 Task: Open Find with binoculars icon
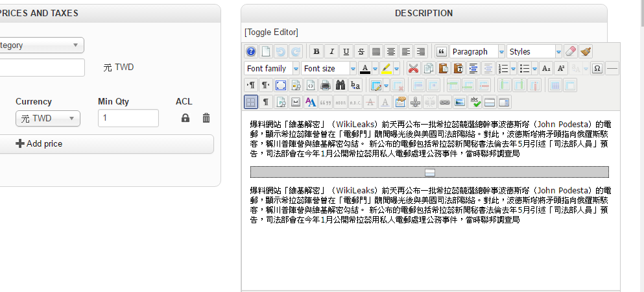coord(340,85)
